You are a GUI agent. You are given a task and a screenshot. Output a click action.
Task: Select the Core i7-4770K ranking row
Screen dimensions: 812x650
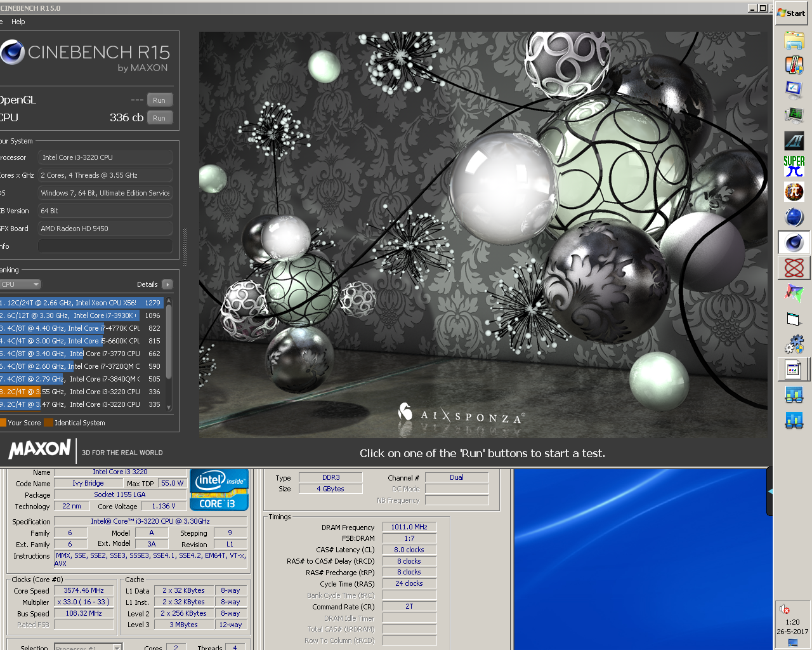(x=82, y=328)
